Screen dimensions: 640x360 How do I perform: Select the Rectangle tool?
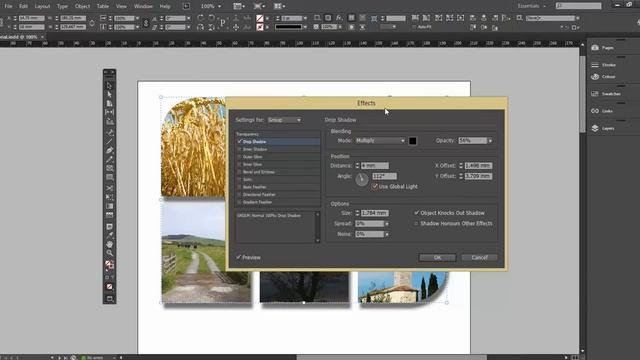click(x=109, y=177)
